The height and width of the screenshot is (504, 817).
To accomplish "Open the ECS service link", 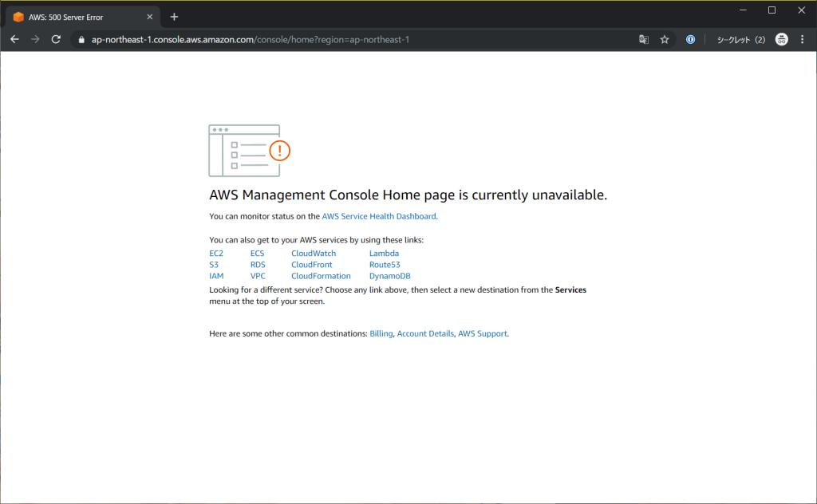I will (x=258, y=253).
